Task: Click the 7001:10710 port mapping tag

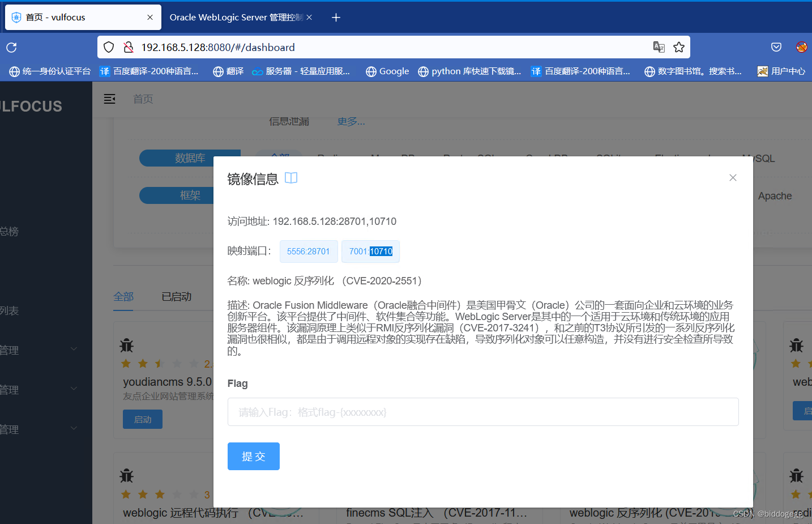Action: click(x=371, y=252)
